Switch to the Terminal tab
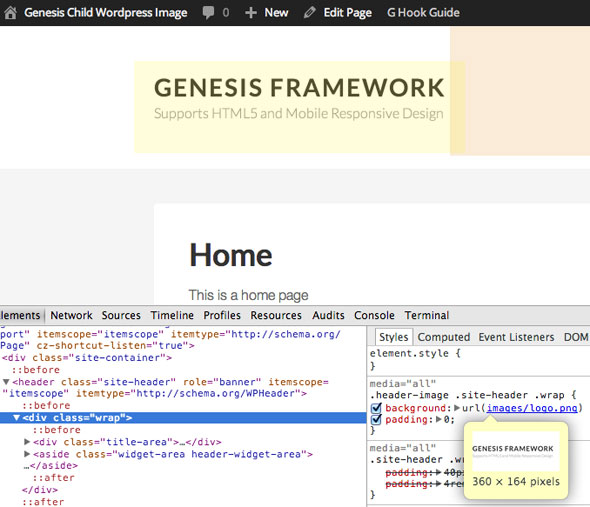Image resolution: width=590 pixels, height=507 pixels. pyautogui.click(x=427, y=315)
